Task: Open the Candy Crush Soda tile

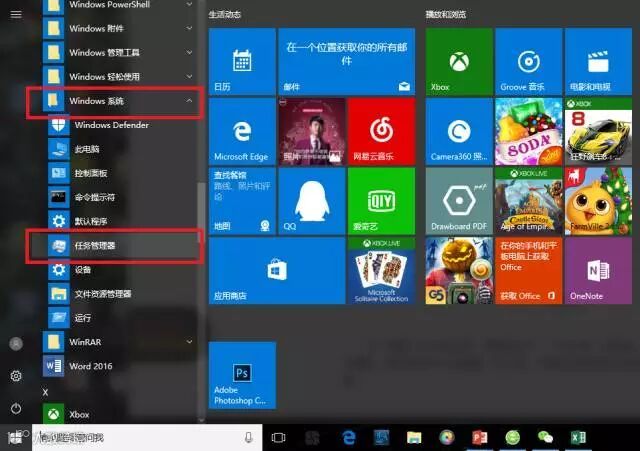Action: (529, 131)
